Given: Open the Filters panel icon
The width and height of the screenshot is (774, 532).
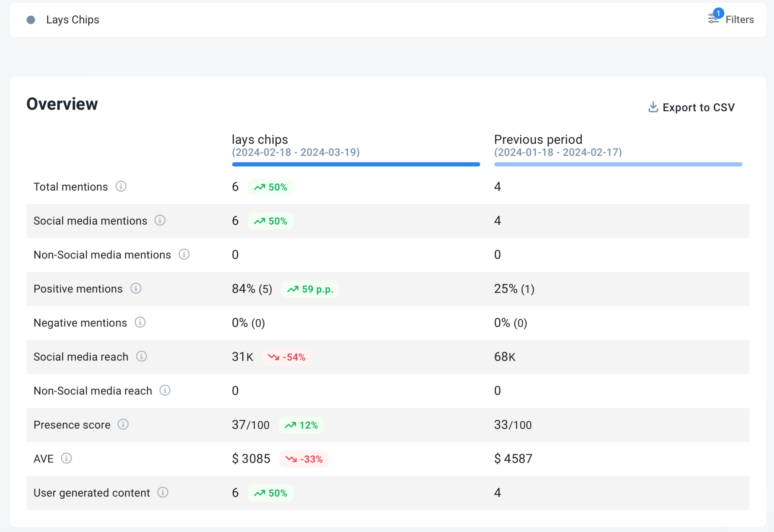Looking at the screenshot, I should tap(712, 19).
